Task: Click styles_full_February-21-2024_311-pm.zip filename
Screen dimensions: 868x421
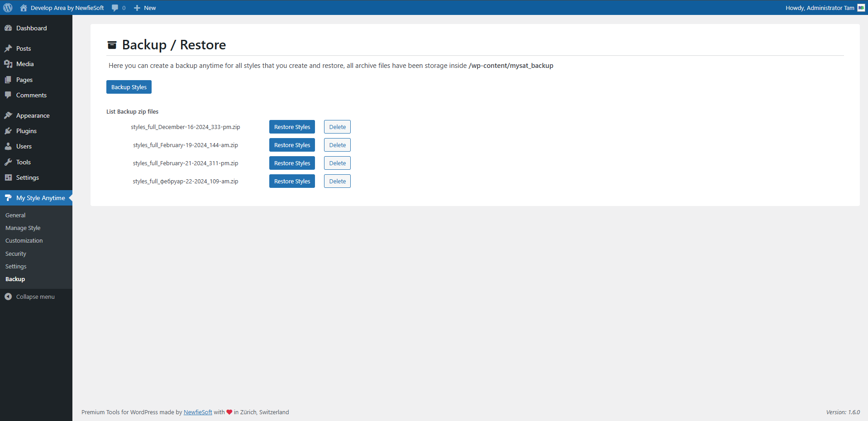Action: click(x=186, y=163)
